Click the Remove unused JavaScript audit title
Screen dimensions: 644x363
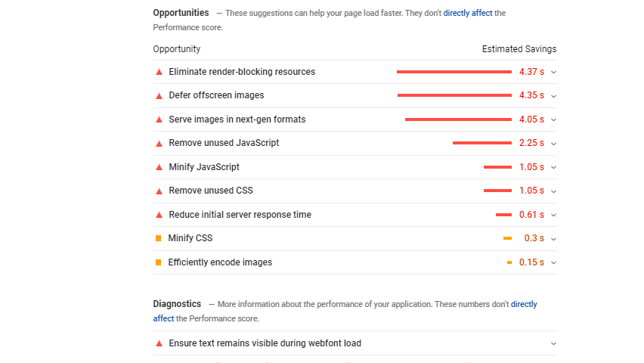pos(224,143)
